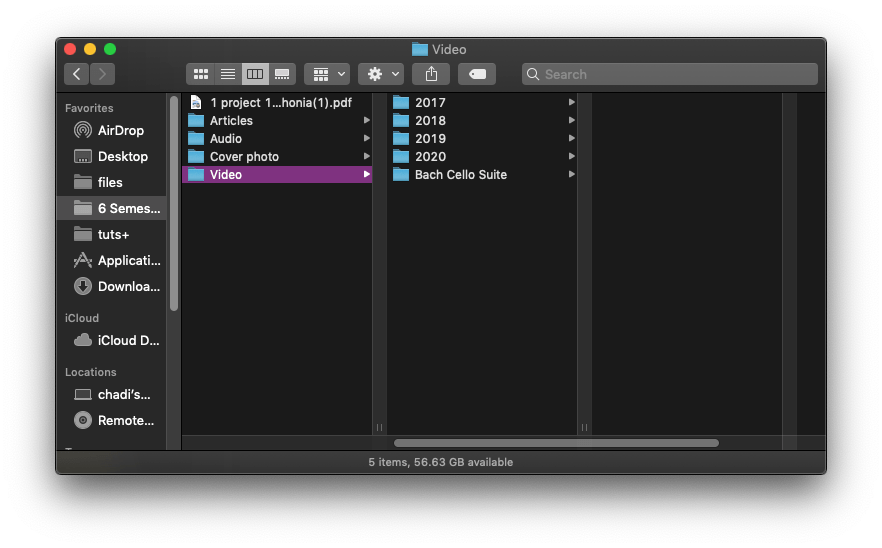Click the horizontal scrollbar at the bottom
Image resolution: width=882 pixels, height=548 pixels.
click(556, 442)
